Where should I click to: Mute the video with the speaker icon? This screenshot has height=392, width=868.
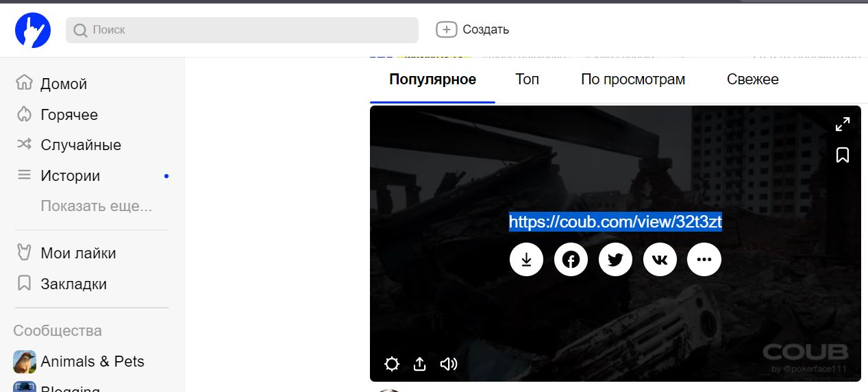click(449, 364)
